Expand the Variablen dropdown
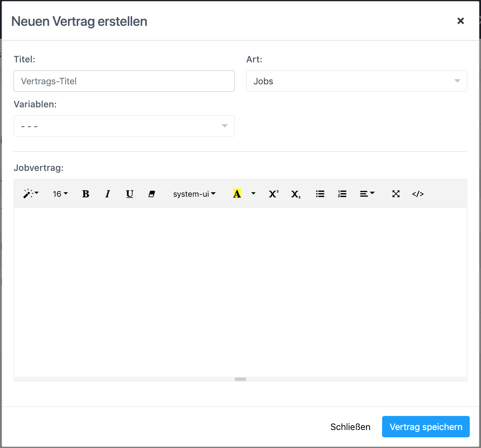481x448 pixels. pos(124,126)
